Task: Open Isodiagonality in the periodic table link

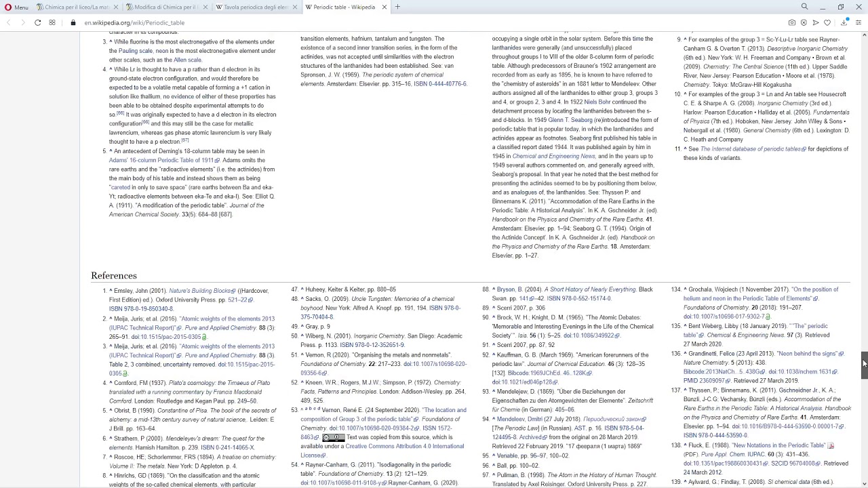Action: tap(376, 469)
